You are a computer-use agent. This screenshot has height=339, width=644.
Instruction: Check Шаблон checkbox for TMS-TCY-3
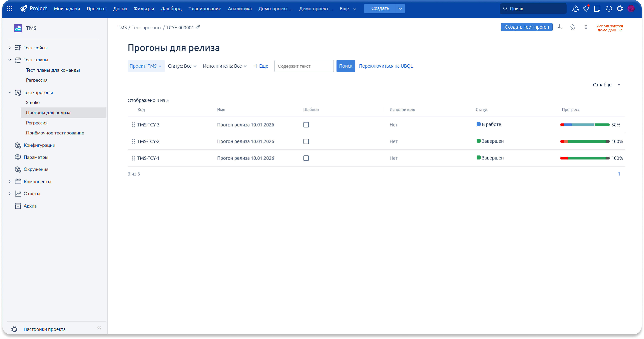(x=306, y=125)
